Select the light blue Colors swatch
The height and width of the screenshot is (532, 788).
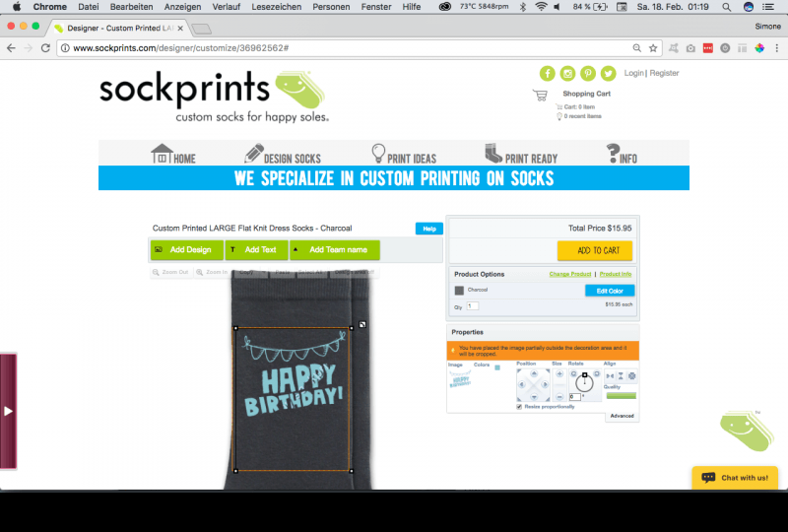[x=497, y=367]
